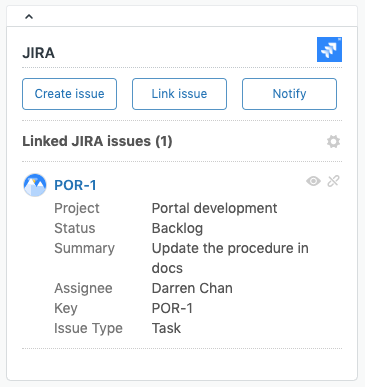Click the Notify button
365x387 pixels.
(289, 94)
